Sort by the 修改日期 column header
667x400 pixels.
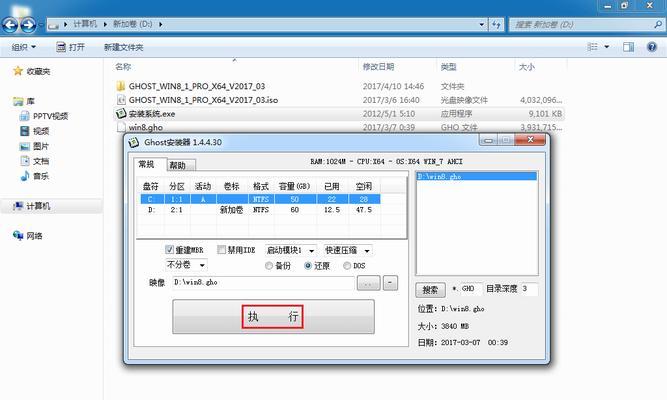[378, 67]
